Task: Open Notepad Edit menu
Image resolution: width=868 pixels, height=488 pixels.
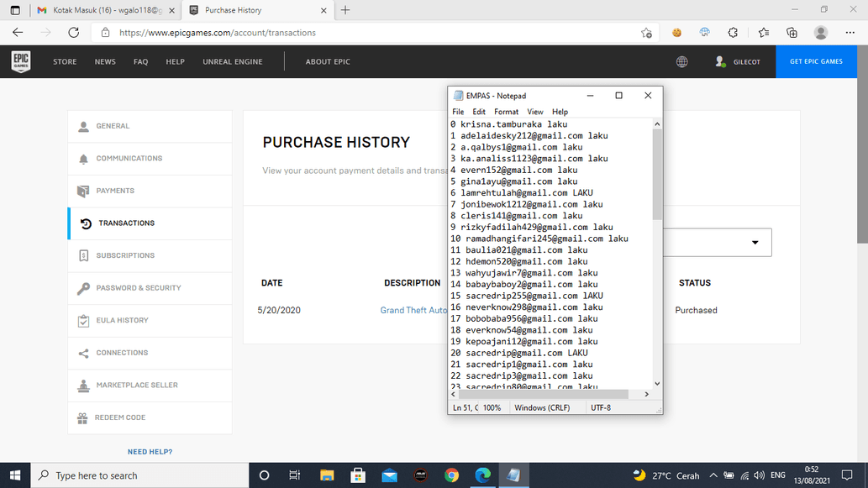Action: pos(479,112)
